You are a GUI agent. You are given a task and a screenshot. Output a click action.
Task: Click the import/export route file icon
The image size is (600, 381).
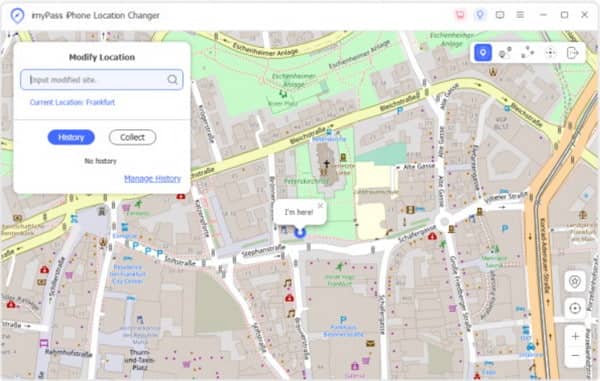click(572, 52)
